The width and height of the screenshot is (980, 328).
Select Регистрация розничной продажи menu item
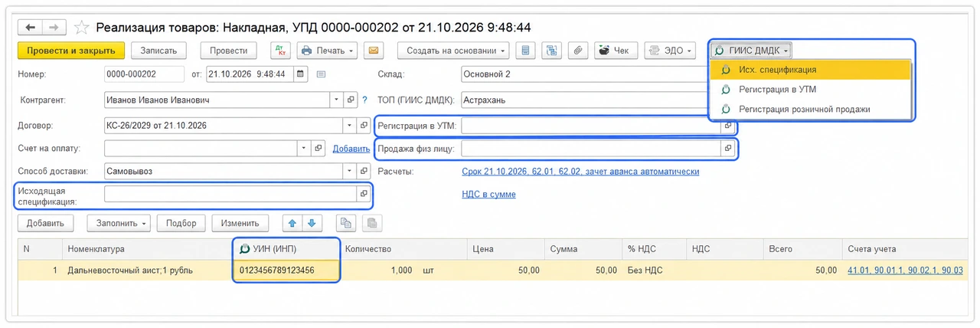(x=811, y=109)
